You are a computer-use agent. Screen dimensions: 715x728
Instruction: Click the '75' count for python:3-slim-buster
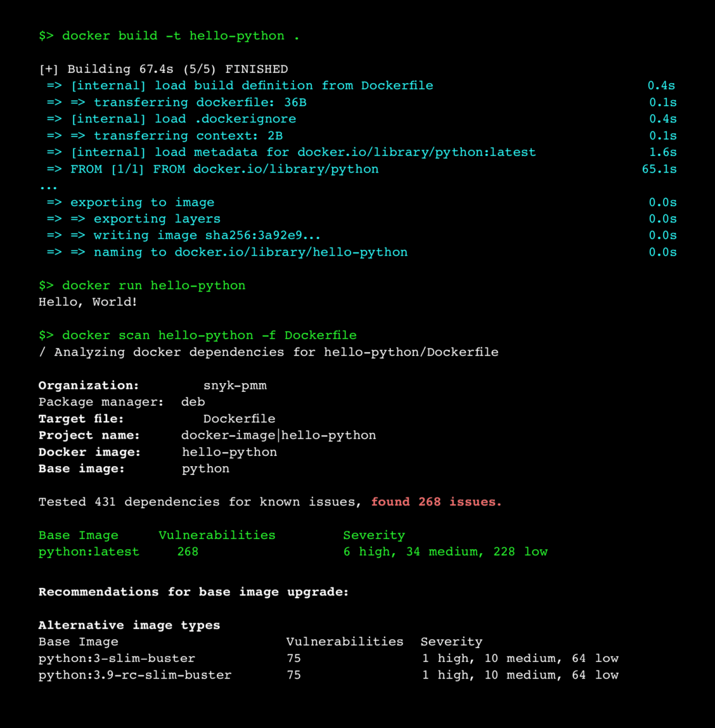(294, 659)
